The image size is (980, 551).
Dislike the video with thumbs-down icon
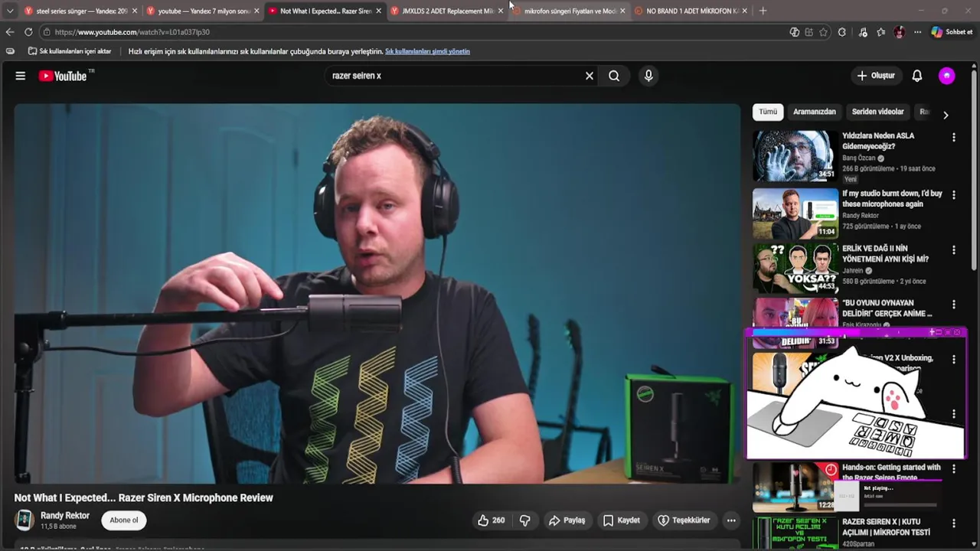pyautogui.click(x=525, y=520)
